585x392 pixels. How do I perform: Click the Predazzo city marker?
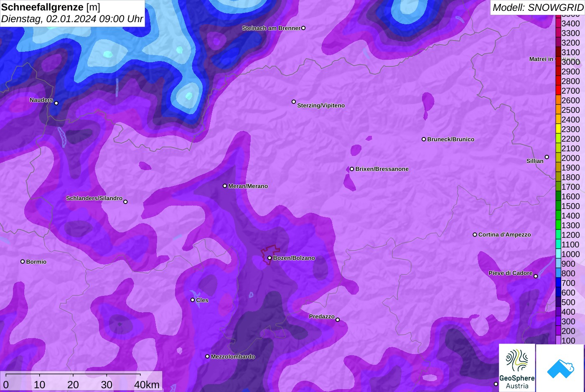pyautogui.click(x=338, y=320)
